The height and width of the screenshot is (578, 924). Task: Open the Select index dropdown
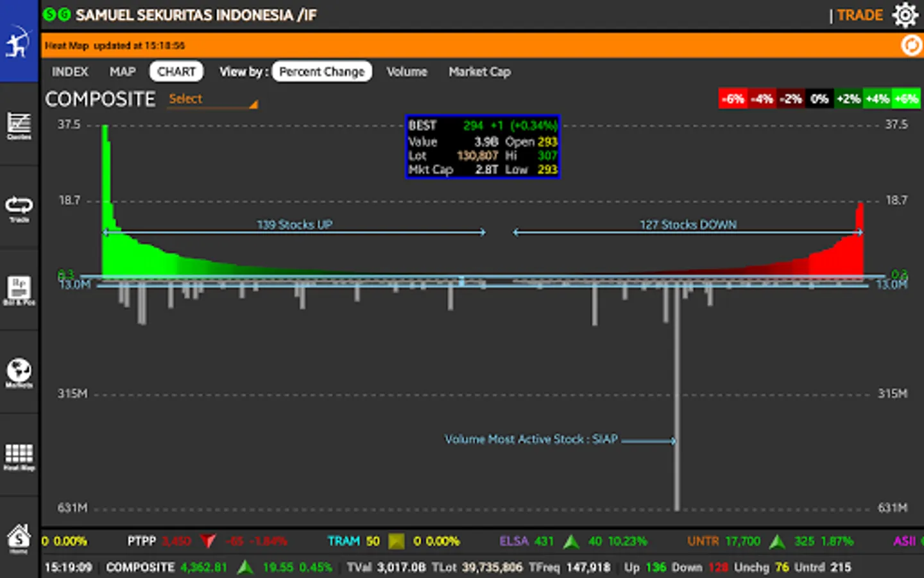click(x=212, y=99)
